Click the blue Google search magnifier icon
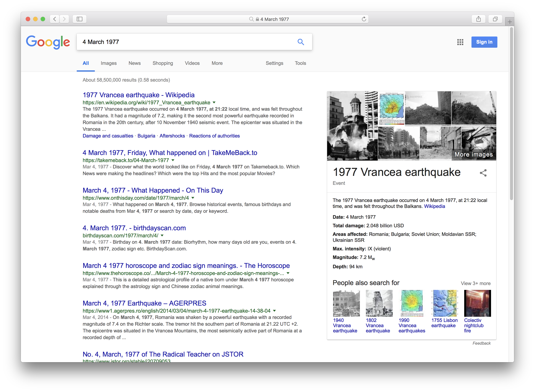The image size is (535, 392). (301, 42)
